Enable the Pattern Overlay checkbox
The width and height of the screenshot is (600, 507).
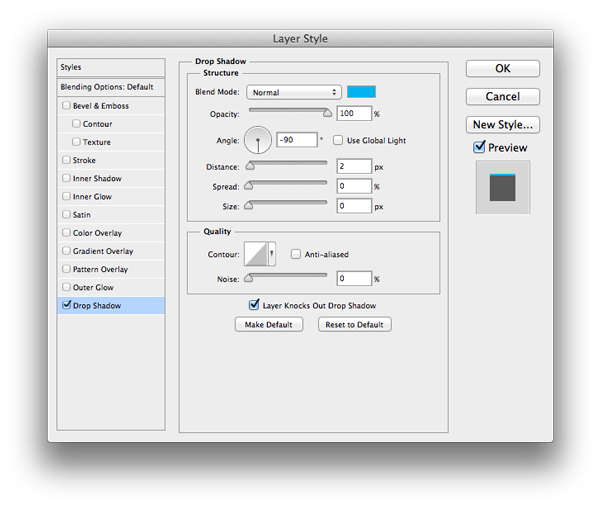(66, 269)
